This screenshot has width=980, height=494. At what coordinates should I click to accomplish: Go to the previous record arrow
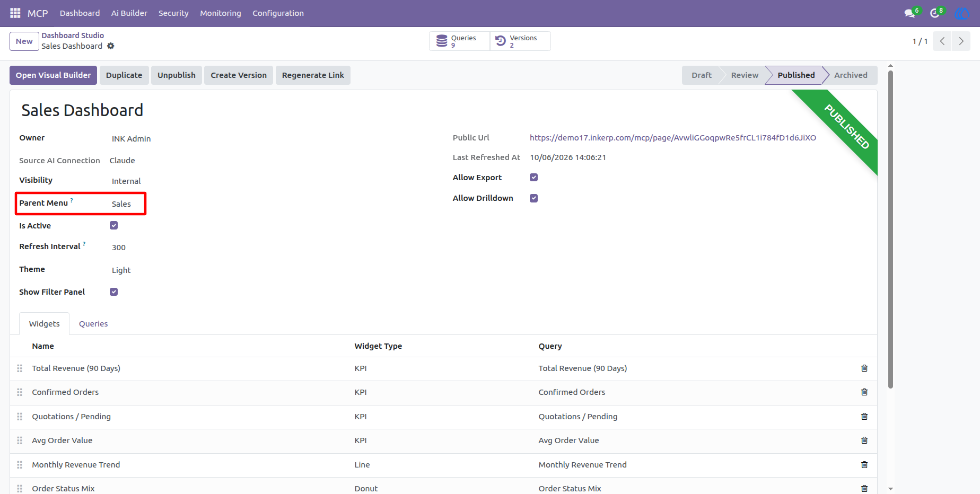(x=942, y=41)
